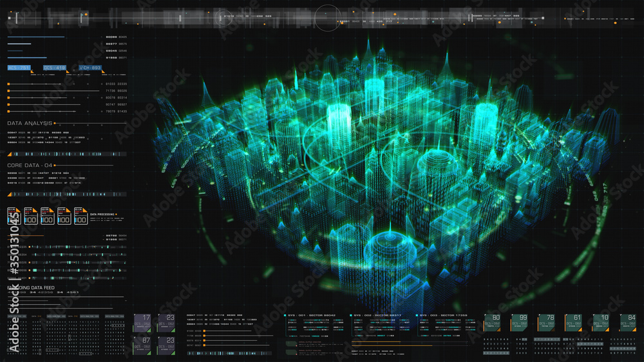This screenshot has height=362, width=644.
Task: Click the orange slider handle for 71736 86026
Action: click(x=8, y=91)
